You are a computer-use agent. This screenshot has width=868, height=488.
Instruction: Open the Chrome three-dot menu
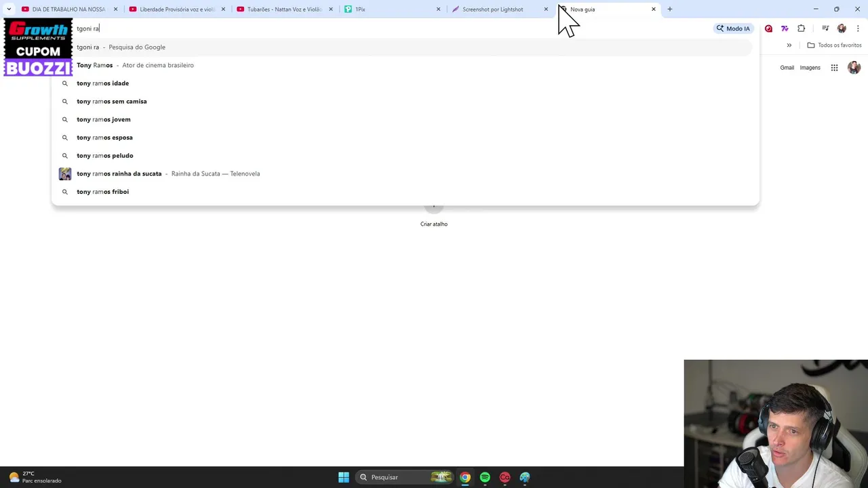pyautogui.click(x=858, y=28)
